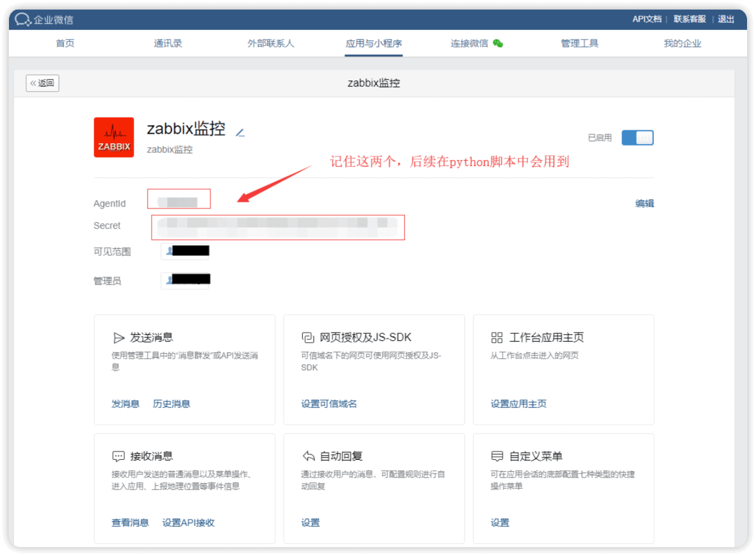Screen dimensions: 756x556
Task: Click the 设置API接收 link
Action: [189, 523]
